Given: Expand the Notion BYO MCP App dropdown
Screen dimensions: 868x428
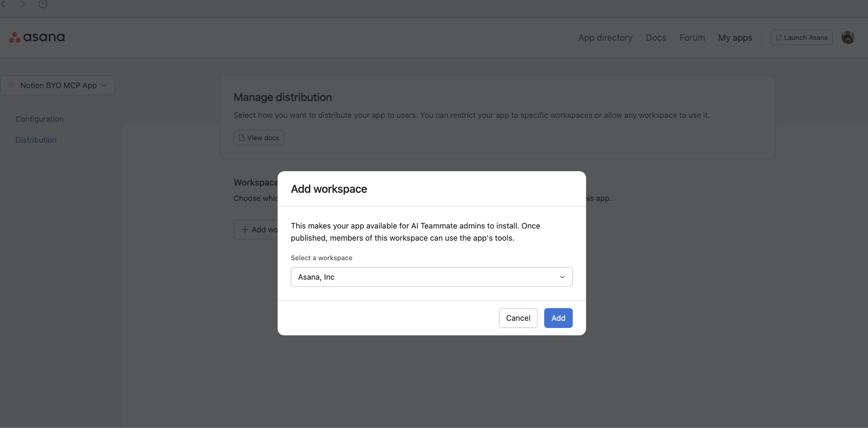Looking at the screenshot, I should [57, 85].
